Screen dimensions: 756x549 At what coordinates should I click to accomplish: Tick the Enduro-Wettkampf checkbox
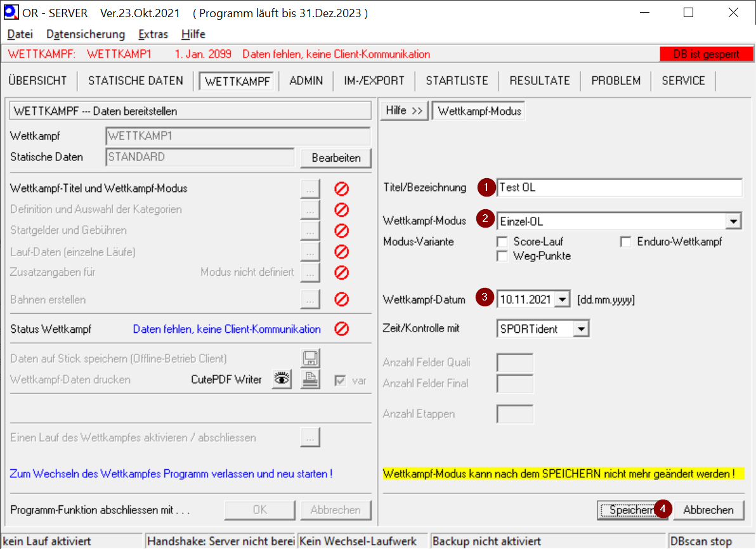click(626, 242)
